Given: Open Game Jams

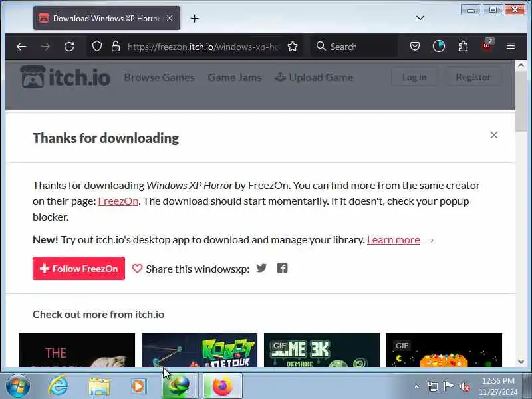Looking at the screenshot, I should pyautogui.click(x=235, y=78).
